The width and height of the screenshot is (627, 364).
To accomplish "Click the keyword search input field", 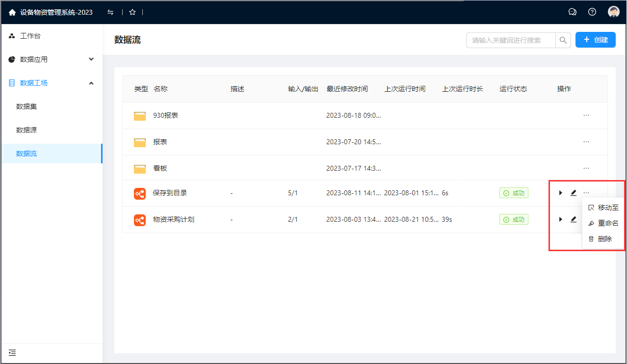I will (x=510, y=40).
